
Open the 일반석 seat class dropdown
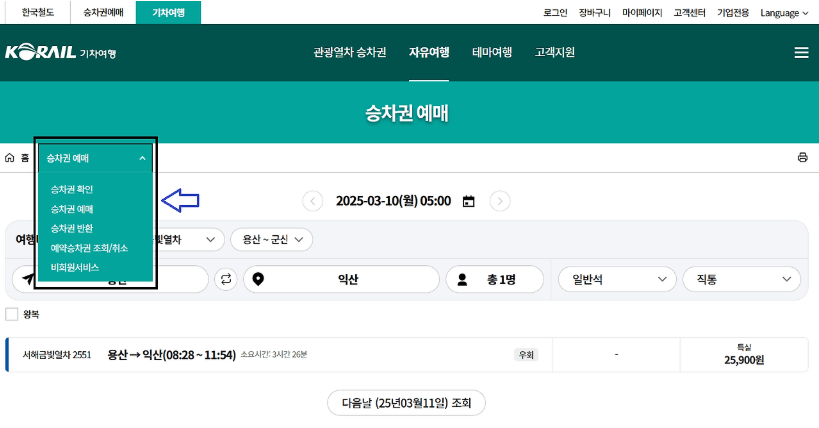617,280
